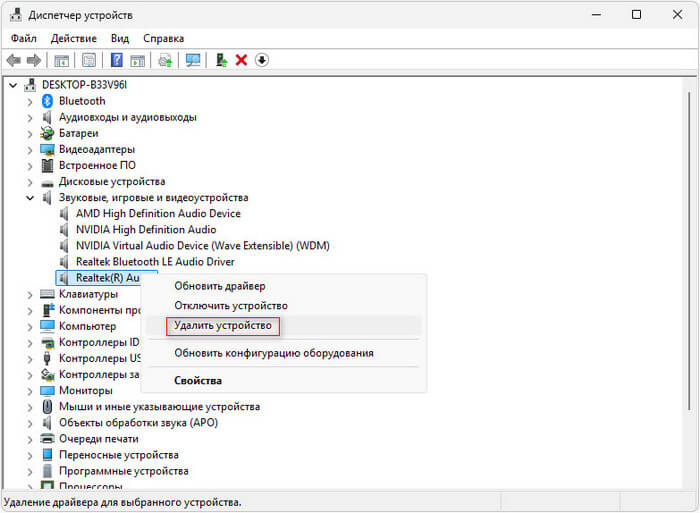
Task: Click the blue Help icon in toolbar
Action: click(116, 60)
